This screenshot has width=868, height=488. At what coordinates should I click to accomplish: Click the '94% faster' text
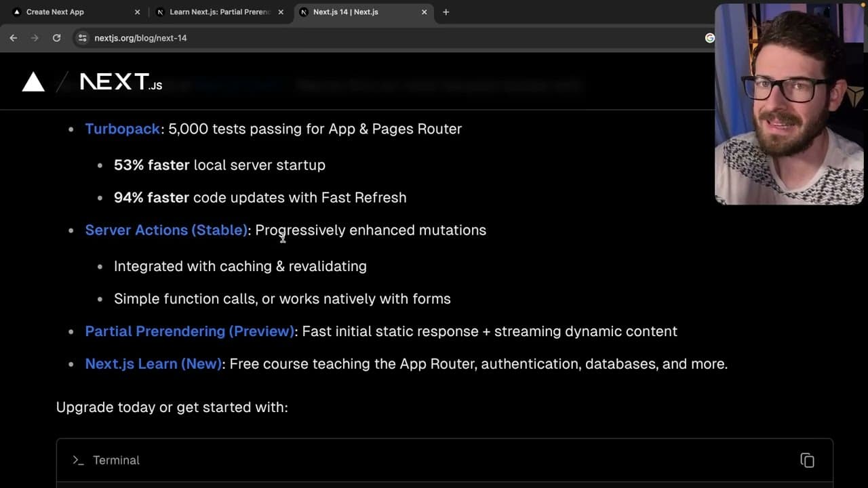click(x=151, y=197)
